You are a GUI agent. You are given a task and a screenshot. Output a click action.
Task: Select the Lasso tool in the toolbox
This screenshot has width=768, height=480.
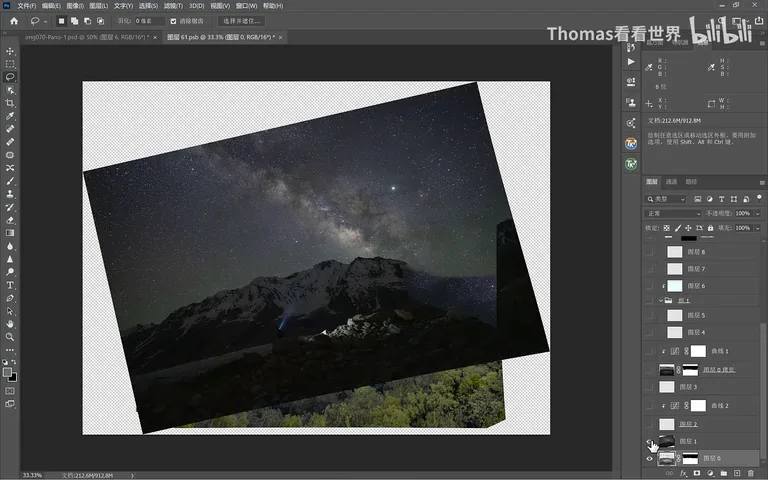point(10,77)
